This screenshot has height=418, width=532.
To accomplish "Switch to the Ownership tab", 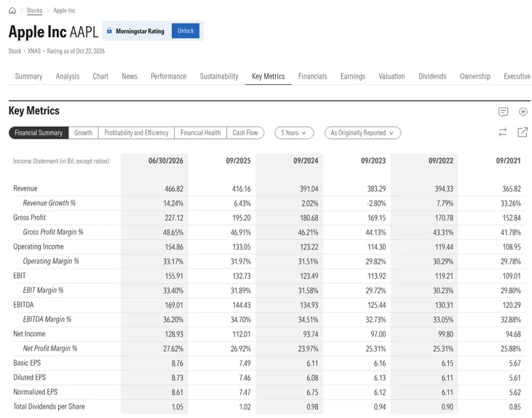I will [x=475, y=76].
